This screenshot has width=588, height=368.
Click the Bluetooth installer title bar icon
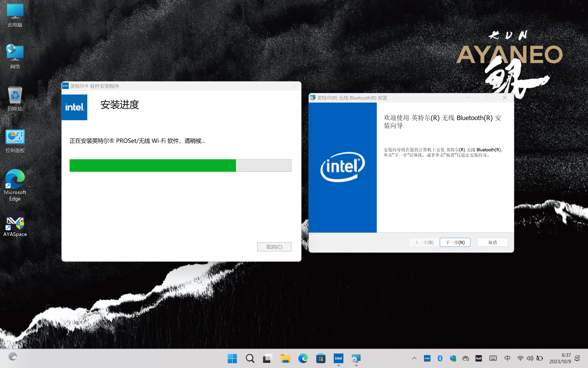pos(312,98)
